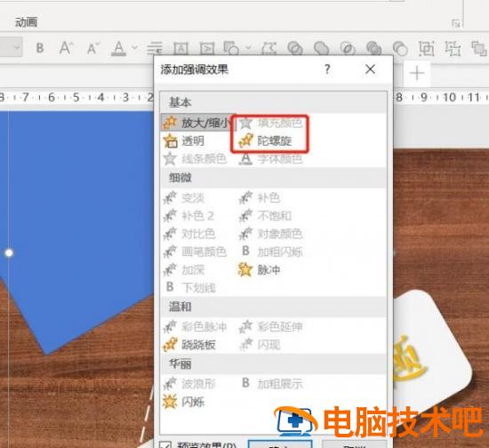The width and height of the screenshot is (489, 448).
Task: Click the white selection handle on slide
Action: pos(9,252)
